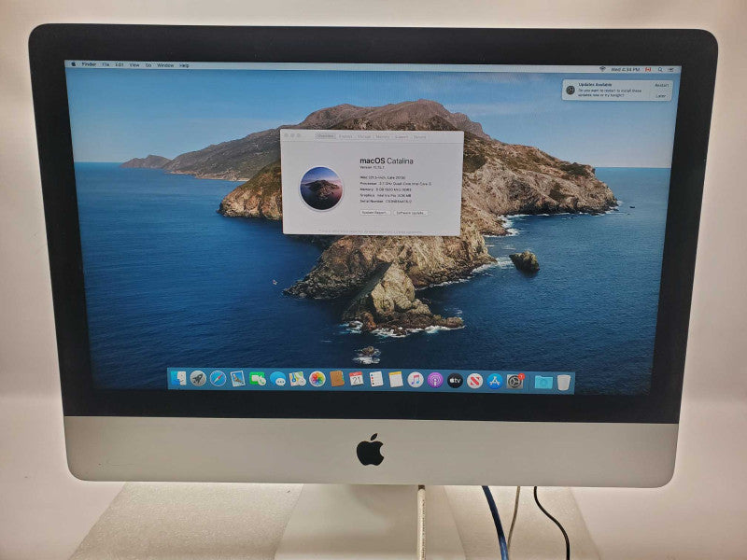The width and height of the screenshot is (747, 560).
Task: Click the Graphics specification line
Action: [385, 195]
